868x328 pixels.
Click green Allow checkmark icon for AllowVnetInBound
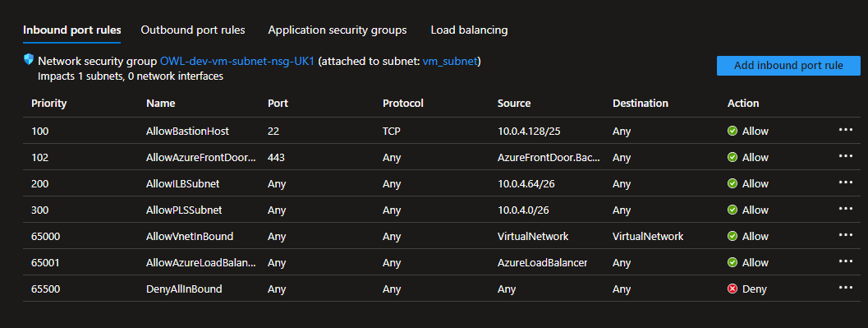(733, 237)
